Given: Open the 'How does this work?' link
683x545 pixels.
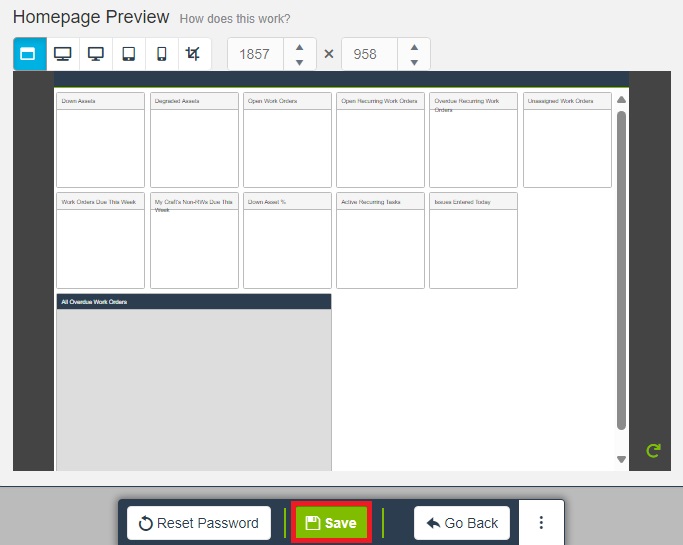Looking at the screenshot, I should [235, 19].
